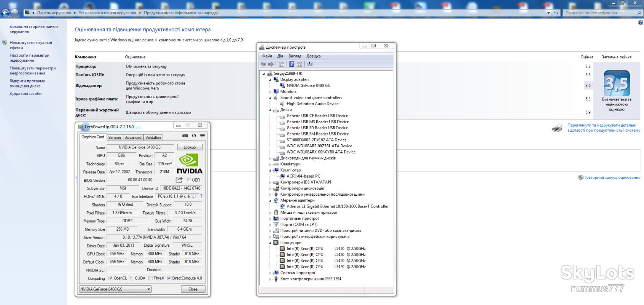Click Device Manager back arrow
Screen dimensions: 644x305
click(x=263, y=64)
